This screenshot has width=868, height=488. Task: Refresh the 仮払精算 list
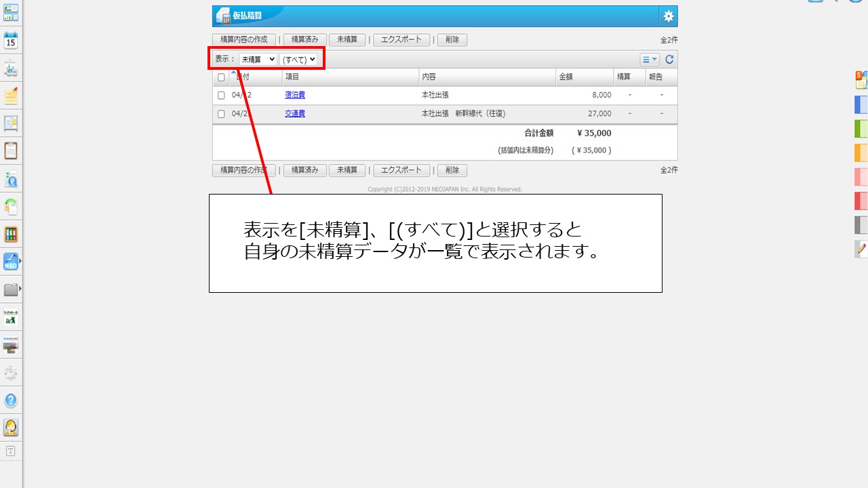pyautogui.click(x=669, y=60)
